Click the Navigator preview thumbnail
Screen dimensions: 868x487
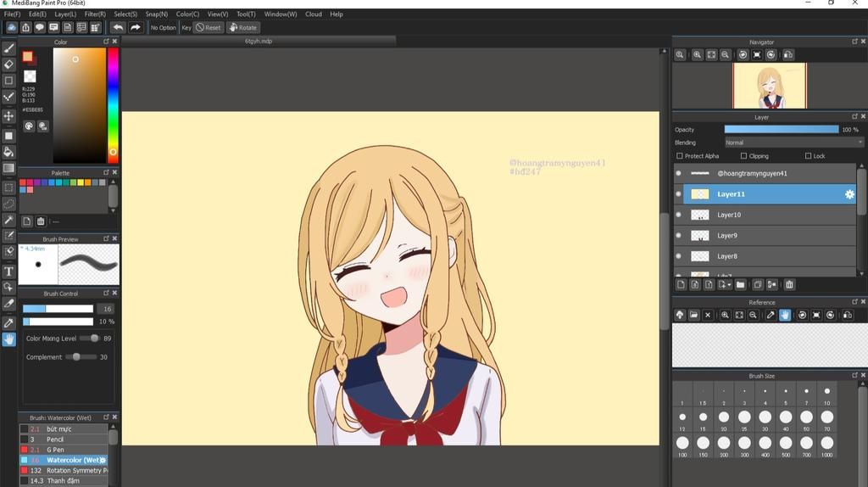(770, 86)
